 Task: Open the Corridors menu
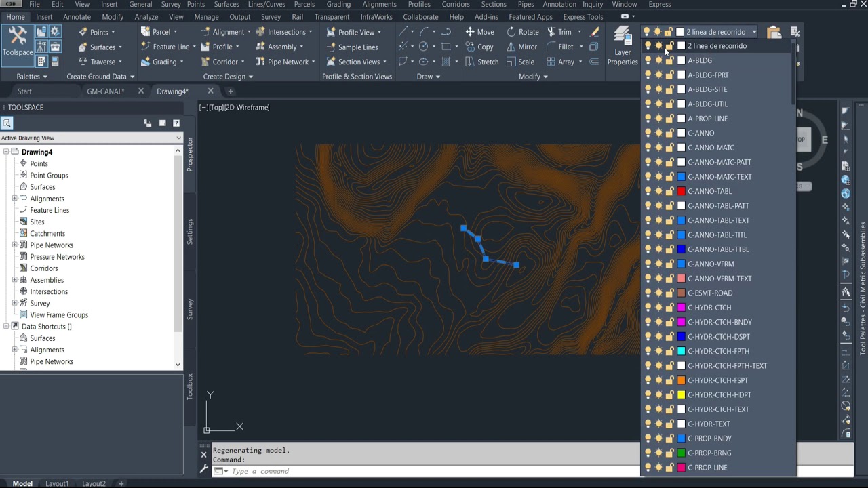pyautogui.click(x=456, y=4)
